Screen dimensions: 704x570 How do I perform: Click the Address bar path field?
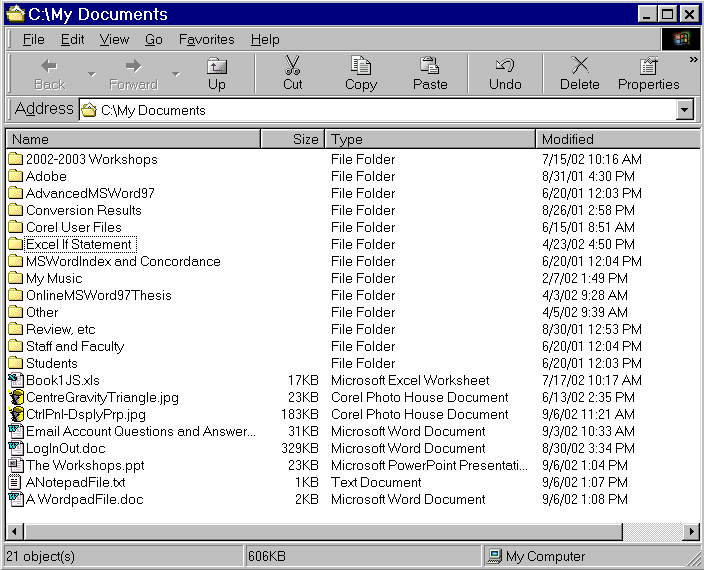pyautogui.click(x=377, y=110)
